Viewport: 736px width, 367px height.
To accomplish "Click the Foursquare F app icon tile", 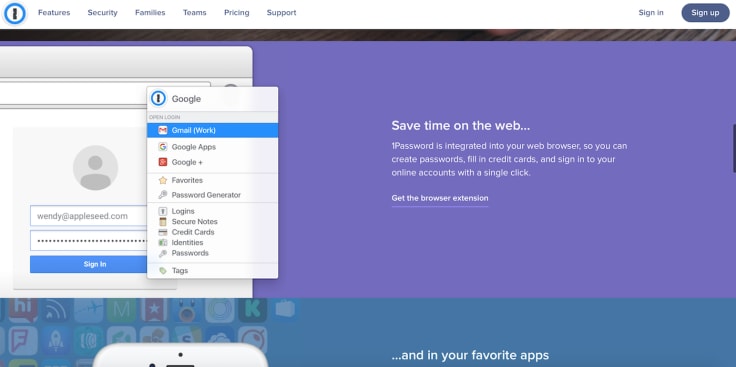I will point(23,341).
